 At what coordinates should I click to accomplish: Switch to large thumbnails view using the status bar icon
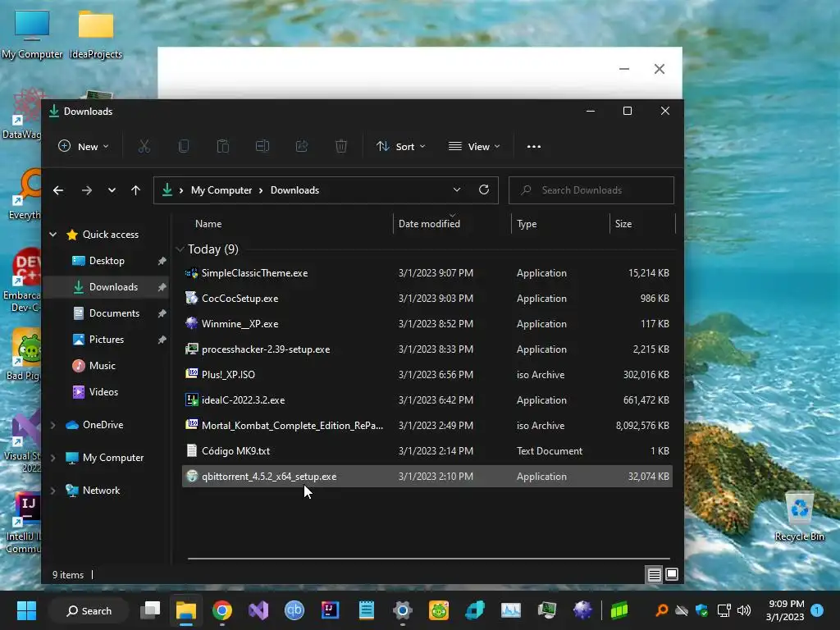point(672,575)
